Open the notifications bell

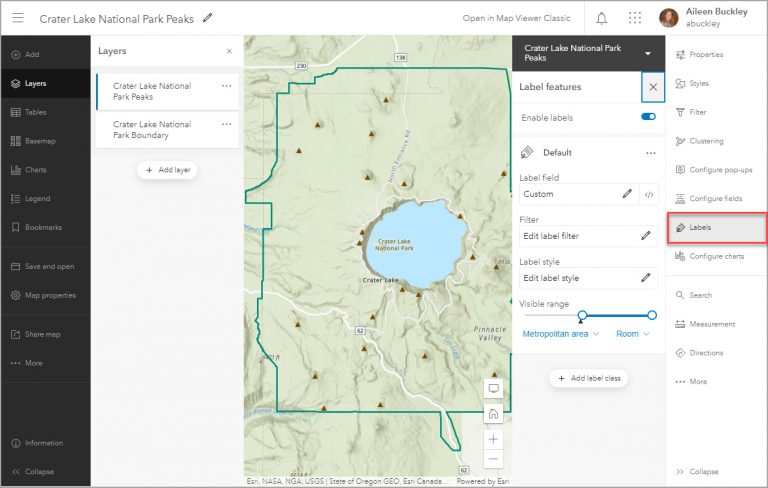pyautogui.click(x=602, y=18)
